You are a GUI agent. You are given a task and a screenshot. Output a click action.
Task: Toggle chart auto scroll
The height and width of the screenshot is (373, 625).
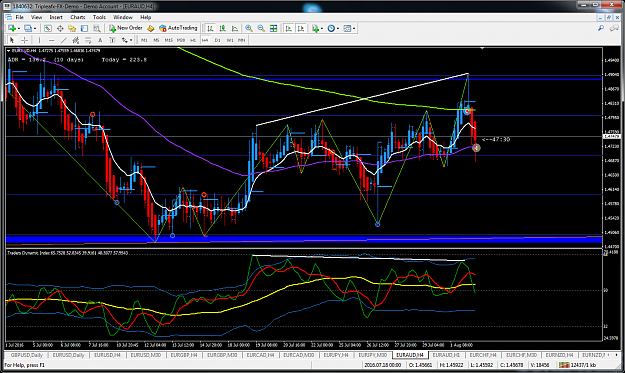(x=289, y=28)
